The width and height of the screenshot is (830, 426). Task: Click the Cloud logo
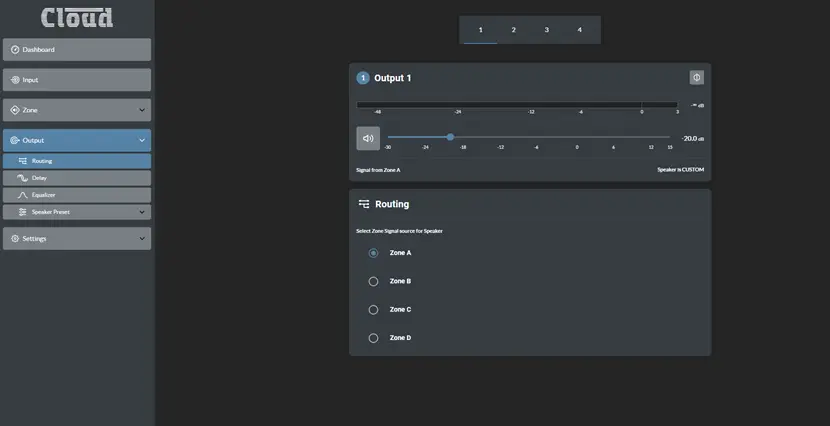coord(77,17)
